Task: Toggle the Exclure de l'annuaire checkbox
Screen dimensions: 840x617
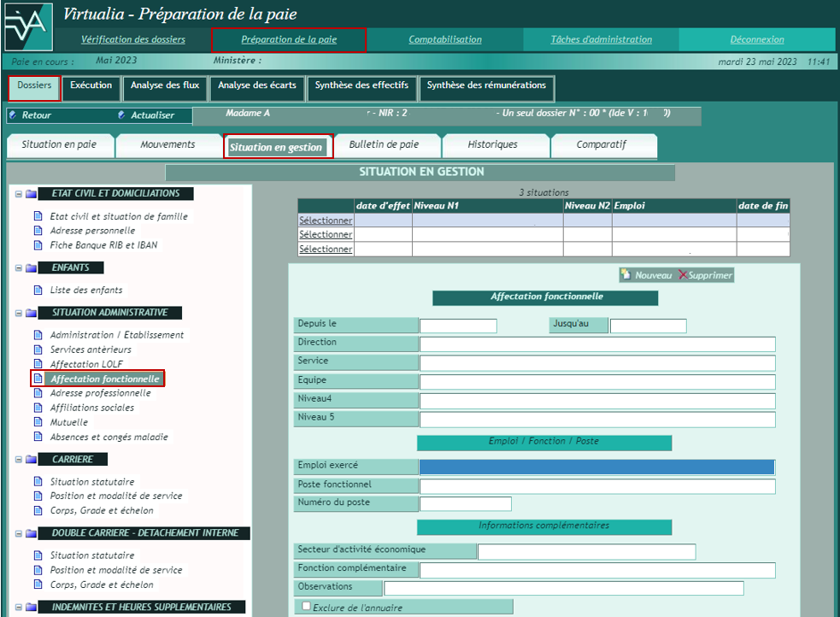Action: pos(307,607)
